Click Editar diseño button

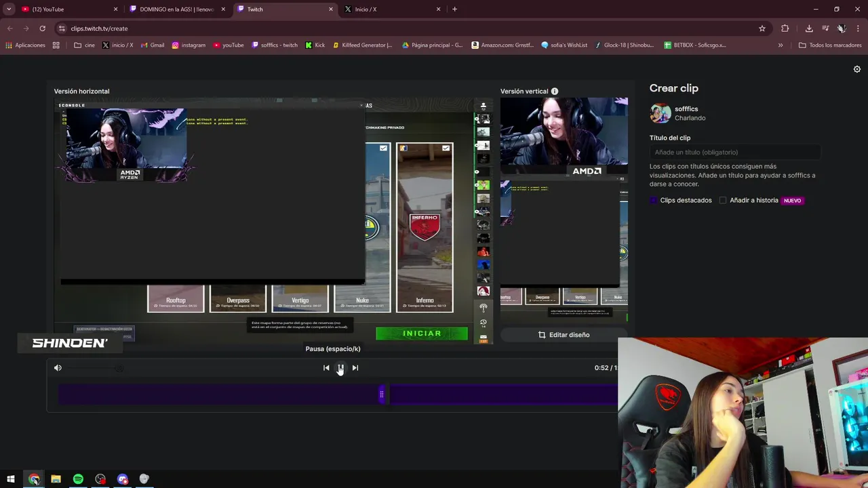[x=564, y=335]
